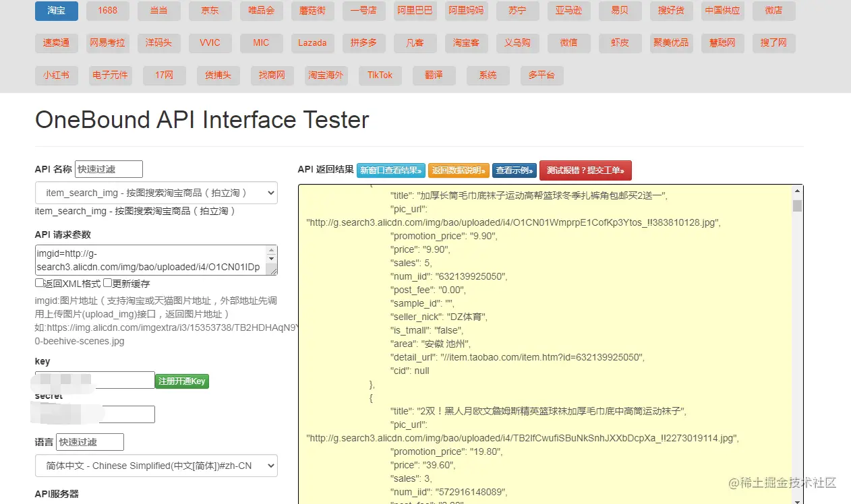Click the 慧聪网 platform button
The image size is (851, 504).
point(722,43)
